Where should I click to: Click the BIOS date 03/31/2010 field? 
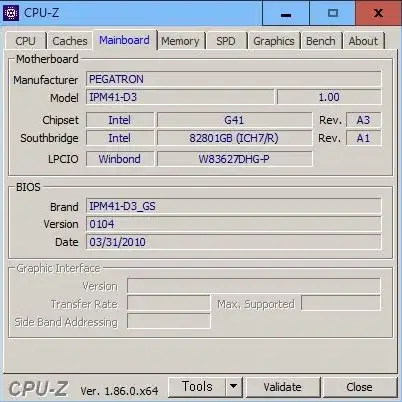233,242
